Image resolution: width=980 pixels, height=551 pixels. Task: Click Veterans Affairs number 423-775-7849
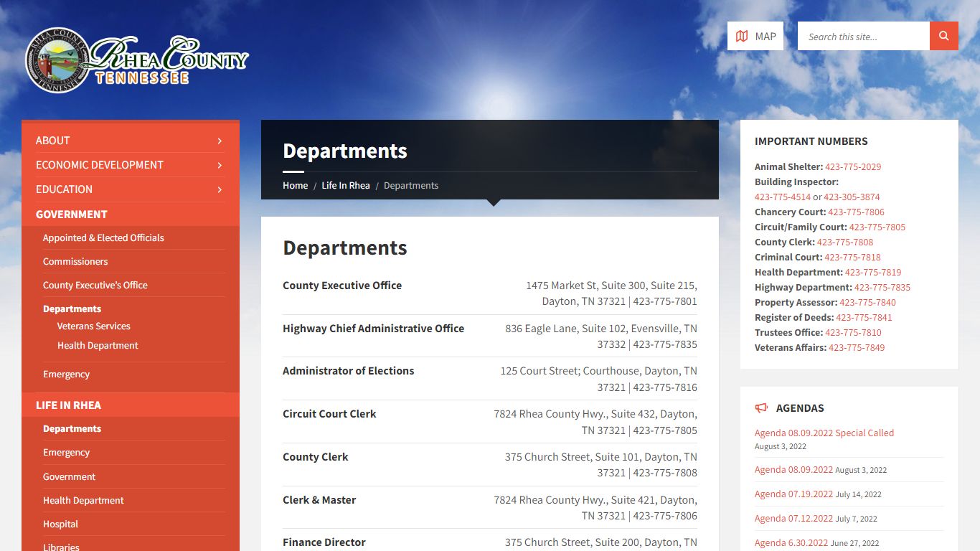pos(857,347)
